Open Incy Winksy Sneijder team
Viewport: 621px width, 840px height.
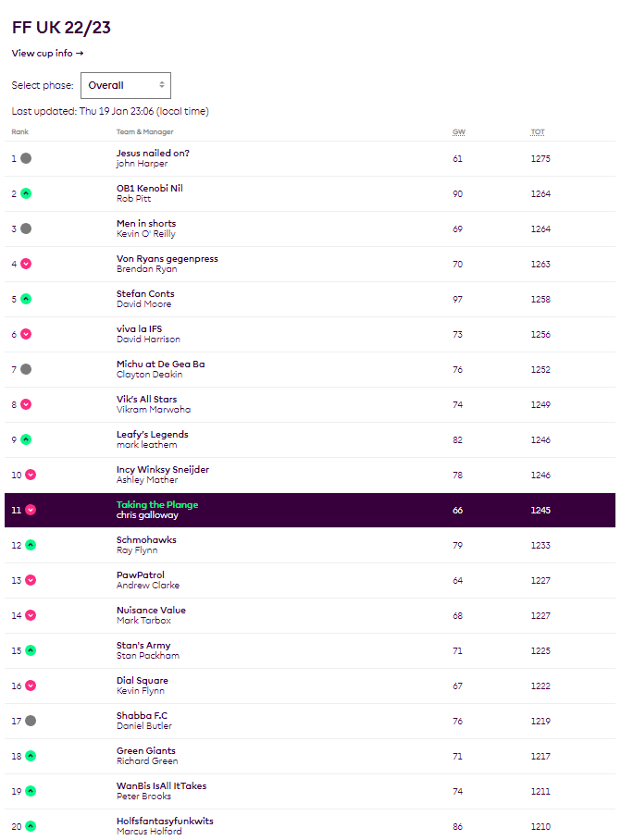click(163, 470)
